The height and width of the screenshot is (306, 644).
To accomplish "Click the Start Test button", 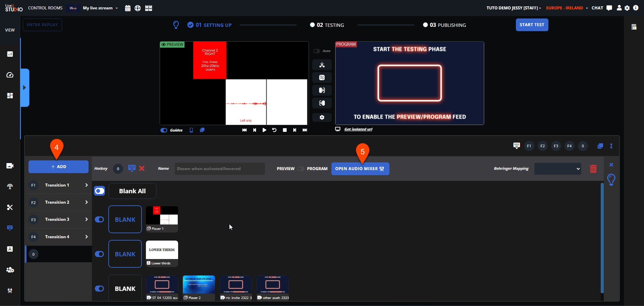I will tap(532, 25).
